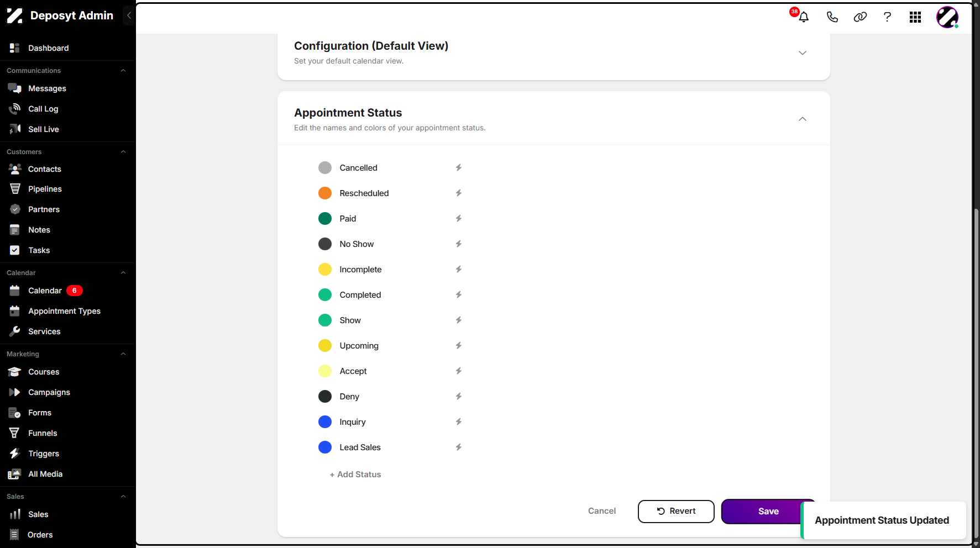Click the page vertical scrollbar
The height and width of the screenshot is (548, 980).
coord(976,374)
